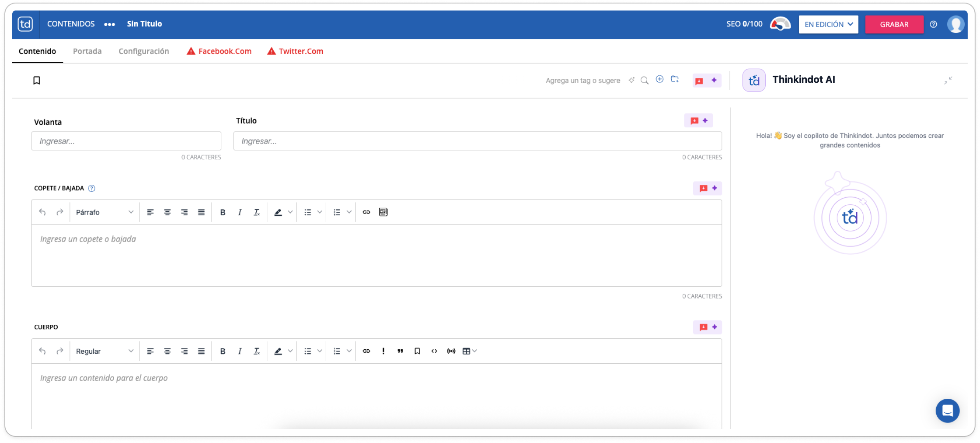
Task: Open the Twitter.Com tab
Action: tap(295, 51)
